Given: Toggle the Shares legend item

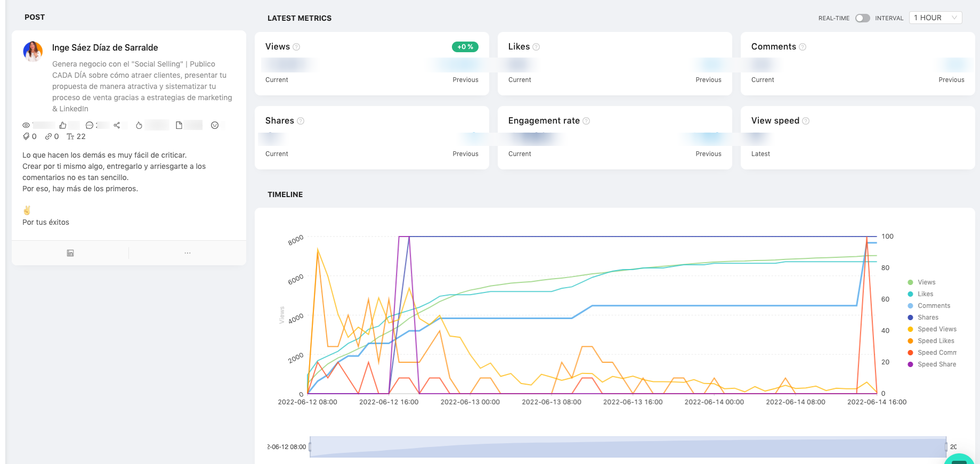Looking at the screenshot, I should 927,318.
